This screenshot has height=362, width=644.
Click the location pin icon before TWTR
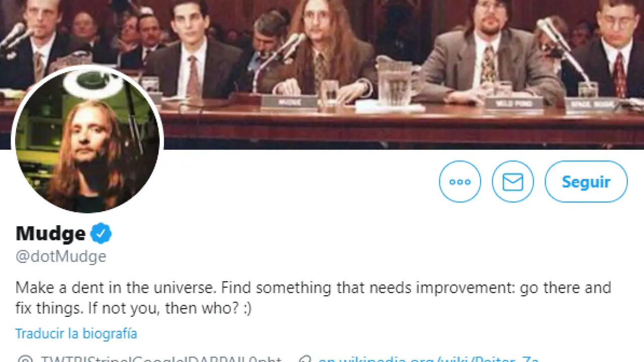pos(25,359)
